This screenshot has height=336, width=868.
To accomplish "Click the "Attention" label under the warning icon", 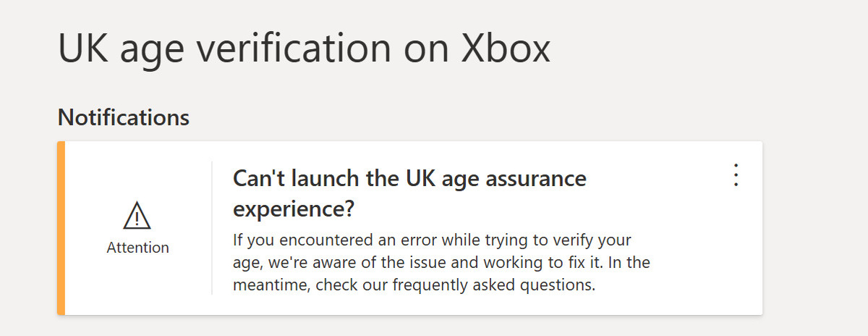I will click(x=137, y=248).
